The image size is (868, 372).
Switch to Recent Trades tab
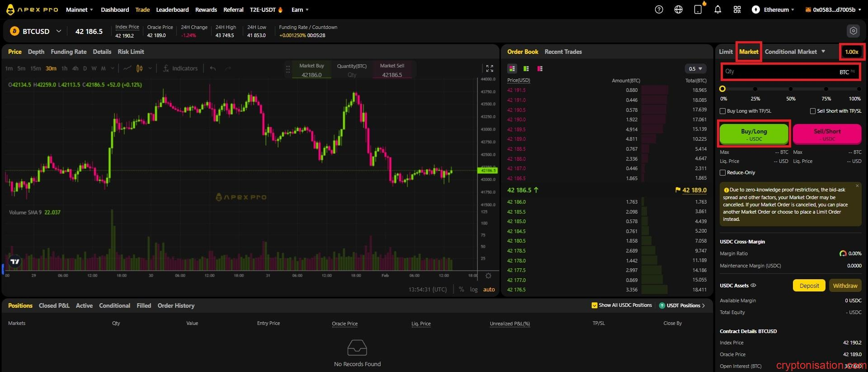[x=563, y=52]
